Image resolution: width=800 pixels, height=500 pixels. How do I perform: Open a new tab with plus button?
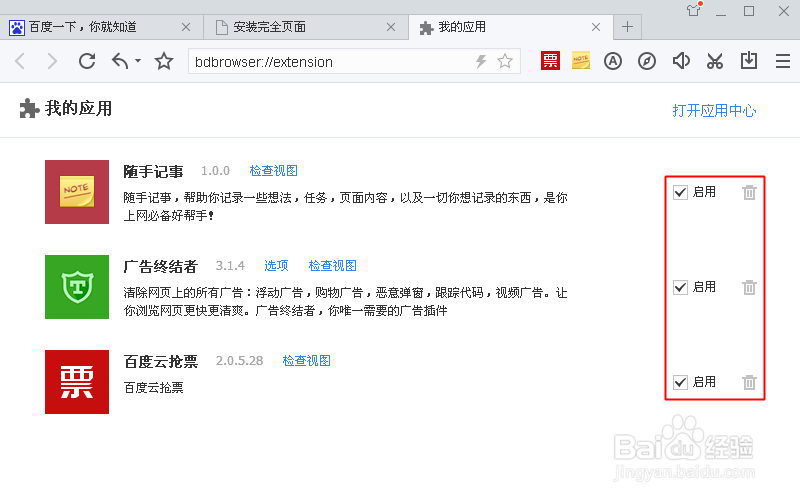(628, 27)
